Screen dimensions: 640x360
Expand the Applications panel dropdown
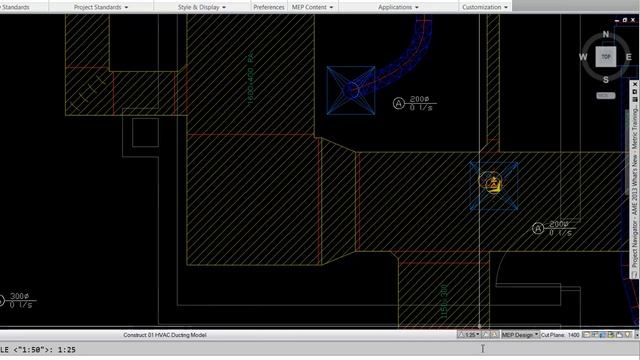[398, 7]
